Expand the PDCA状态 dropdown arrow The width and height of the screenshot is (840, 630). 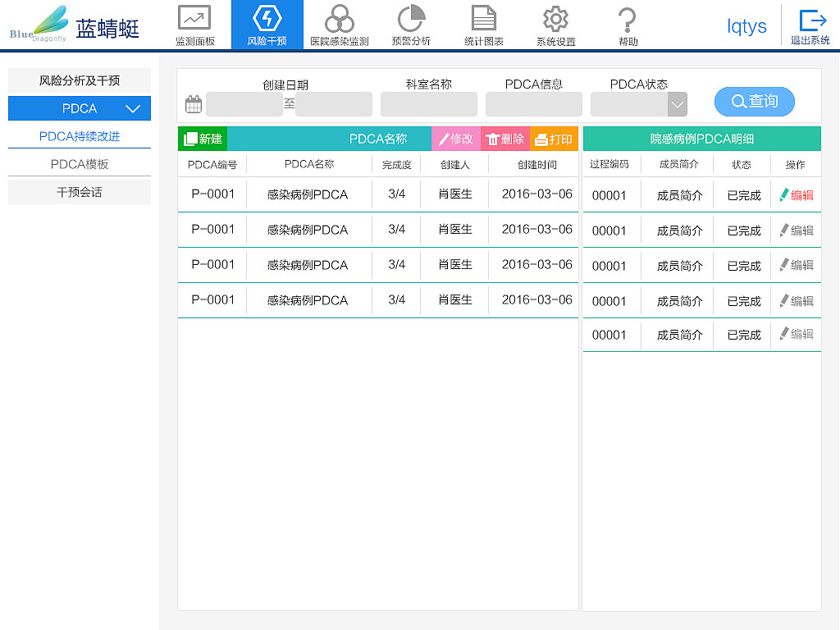pos(677,104)
